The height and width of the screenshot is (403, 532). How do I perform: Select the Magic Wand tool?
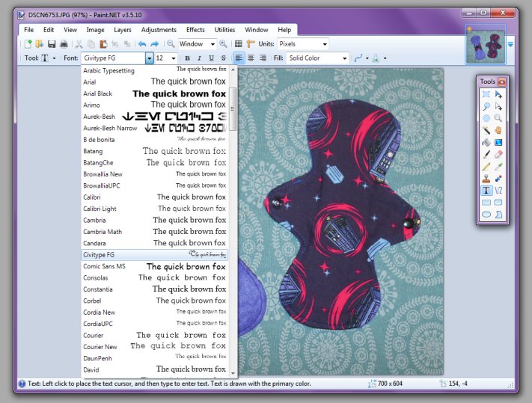(x=486, y=130)
